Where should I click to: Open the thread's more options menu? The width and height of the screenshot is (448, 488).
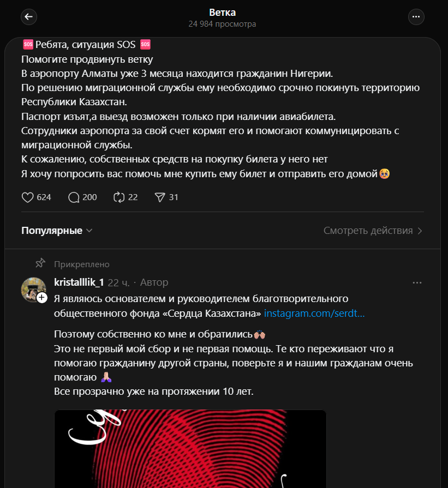416,17
